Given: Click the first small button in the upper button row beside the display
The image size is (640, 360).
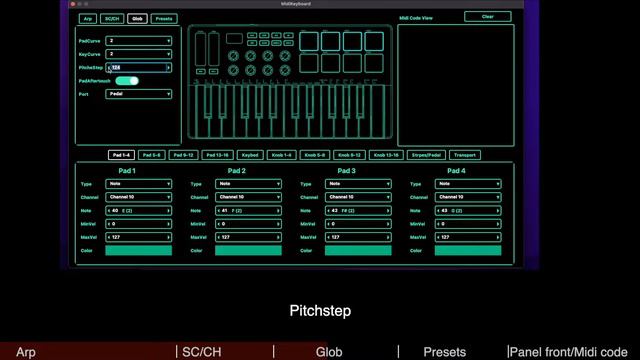Looking at the screenshot, I should pyautogui.click(x=252, y=36).
